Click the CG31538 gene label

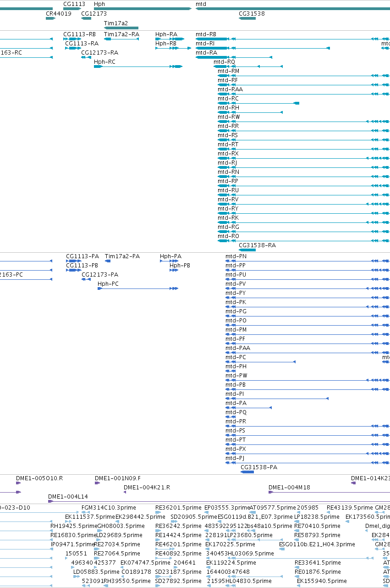(x=252, y=14)
